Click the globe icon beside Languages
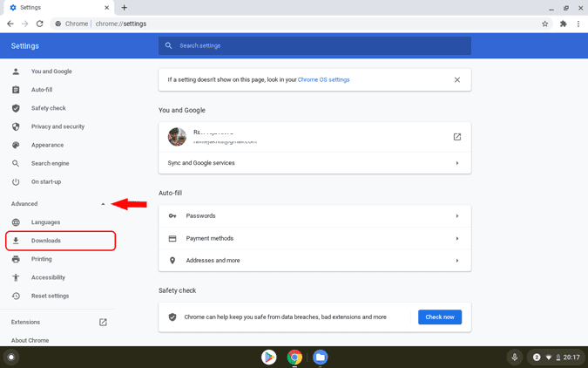Screen dimensions: 588x368 [16, 222]
